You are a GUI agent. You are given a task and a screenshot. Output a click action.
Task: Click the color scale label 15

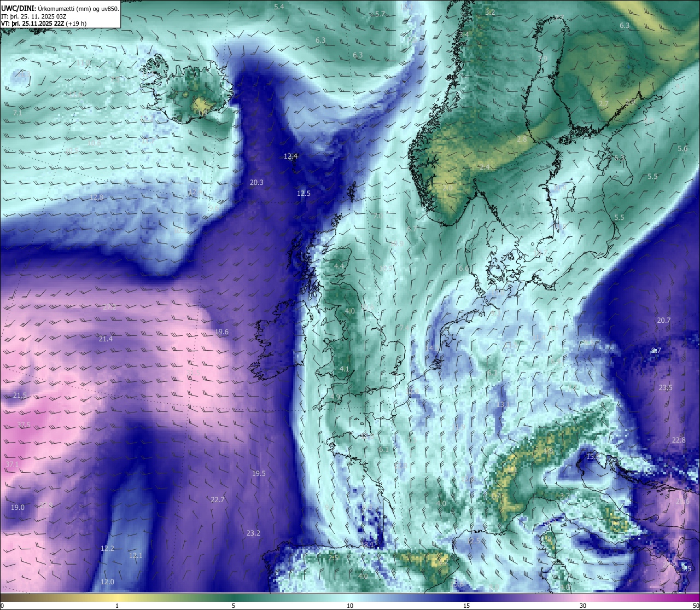[x=466, y=606]
